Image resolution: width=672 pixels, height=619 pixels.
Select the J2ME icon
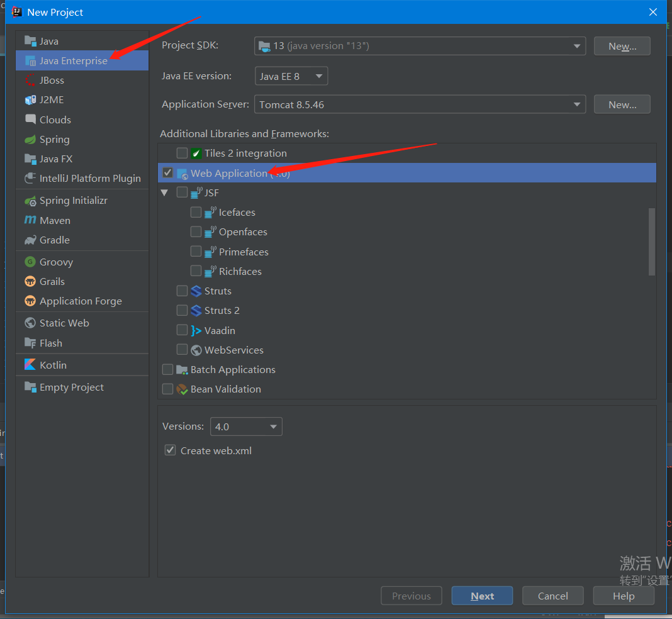30,100
